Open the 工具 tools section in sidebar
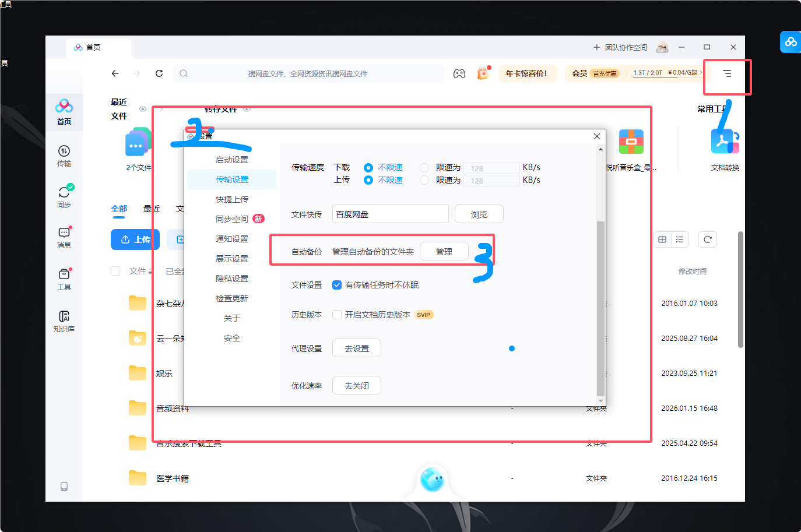 pos(64,279)
